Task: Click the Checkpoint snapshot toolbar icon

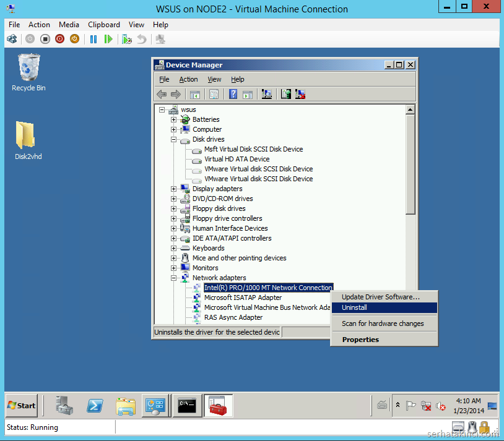Action: click(127, 39)
